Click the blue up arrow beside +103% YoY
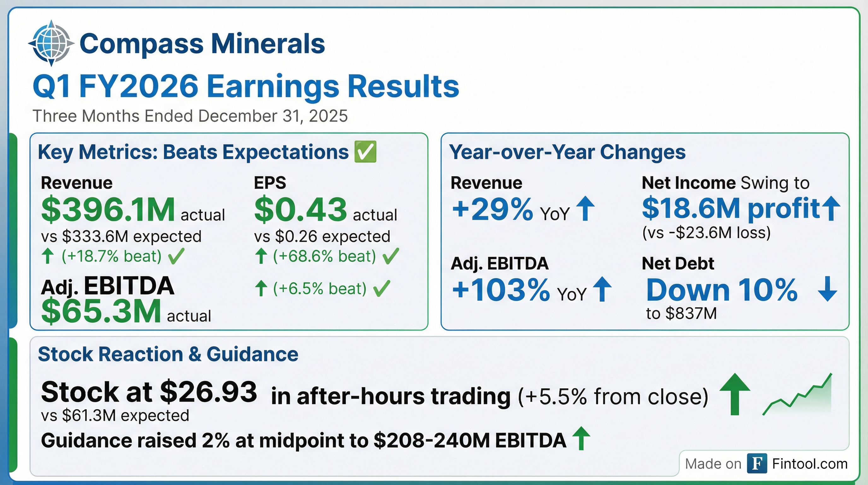The height and width of the screenshot is (485, 868). [602, 289]
